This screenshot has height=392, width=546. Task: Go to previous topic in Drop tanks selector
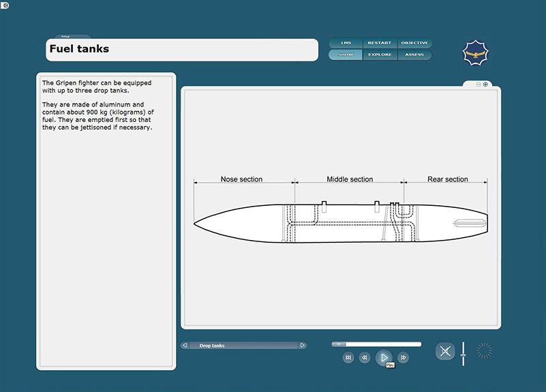tap(185, 346)
